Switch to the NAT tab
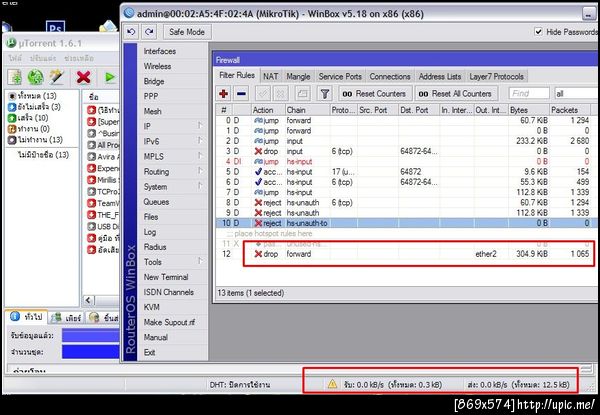Image resolution: width=600 pixels, height=415 pixels. (271, 76)
